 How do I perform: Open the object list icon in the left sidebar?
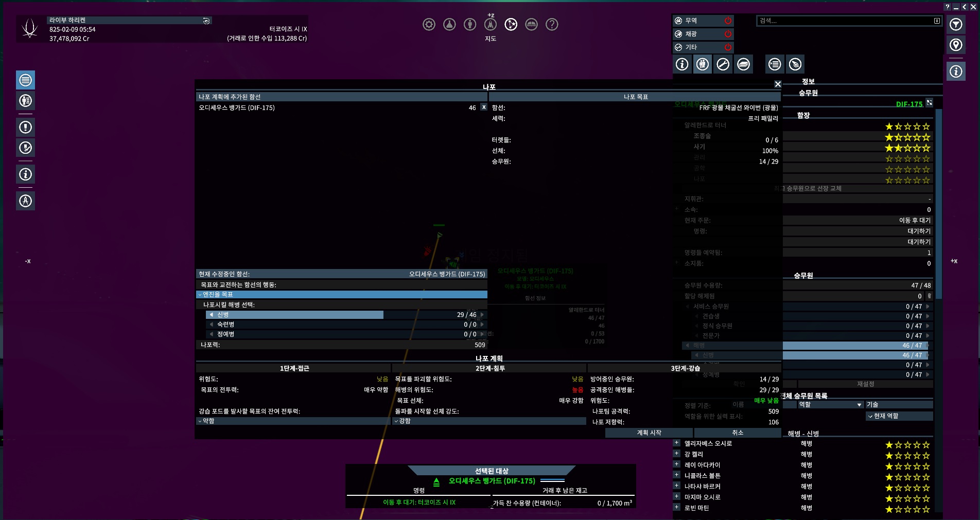tap(26, 80)
